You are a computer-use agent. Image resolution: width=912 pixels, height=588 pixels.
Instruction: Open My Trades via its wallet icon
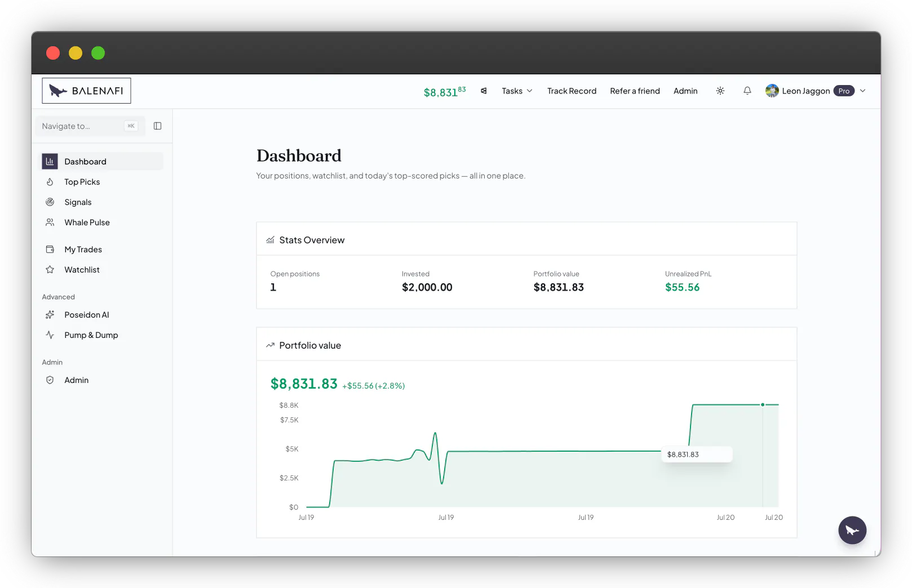click(x=50, y=250)
